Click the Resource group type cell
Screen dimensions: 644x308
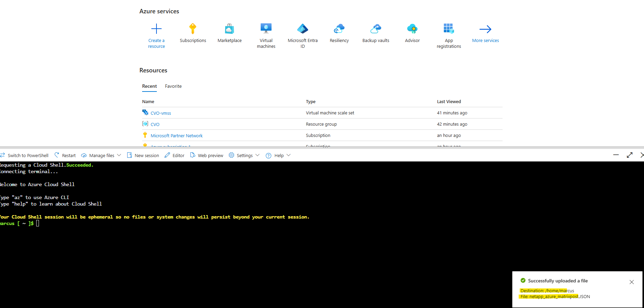click(321, 124)
